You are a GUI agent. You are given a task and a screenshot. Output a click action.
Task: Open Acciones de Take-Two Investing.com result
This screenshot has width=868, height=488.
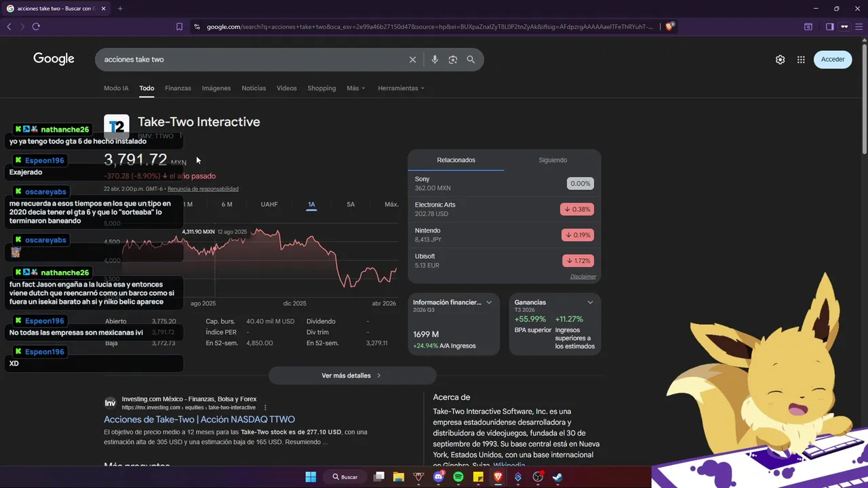pos(199,420)
